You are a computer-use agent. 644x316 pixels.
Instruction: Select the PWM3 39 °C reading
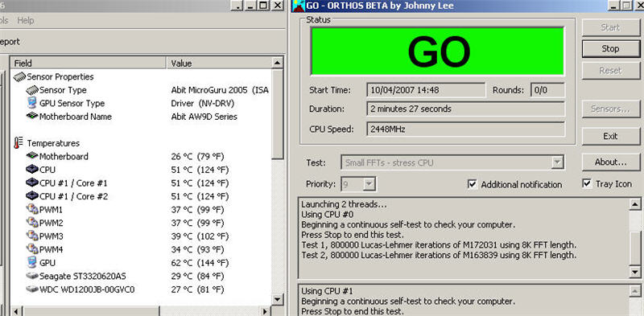[x=200, y=236]
